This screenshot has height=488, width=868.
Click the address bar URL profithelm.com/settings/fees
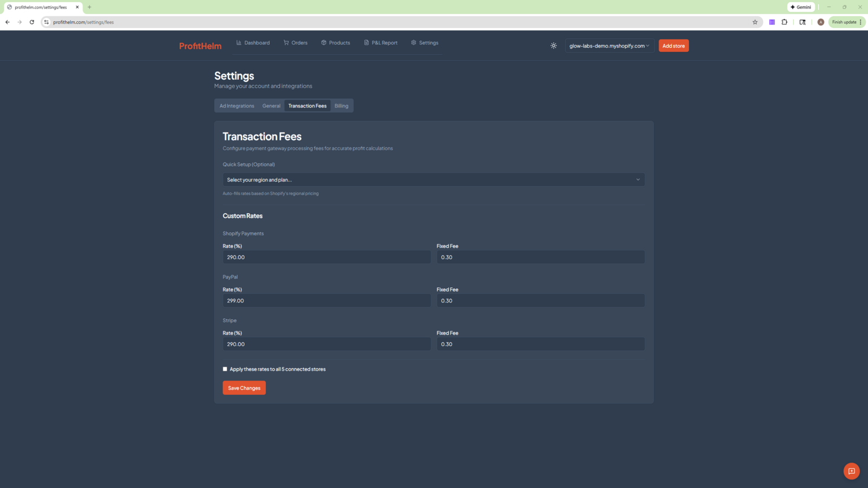[84, 22]
